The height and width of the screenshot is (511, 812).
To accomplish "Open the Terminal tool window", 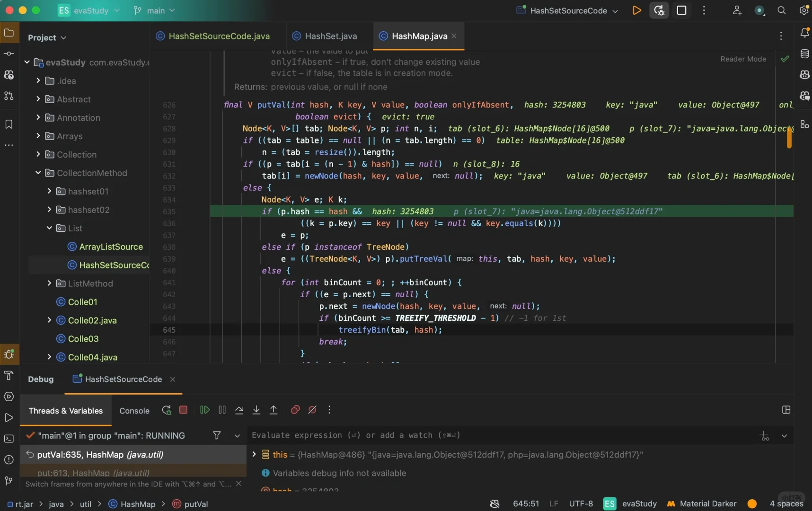I will click(x=9, y=439).
